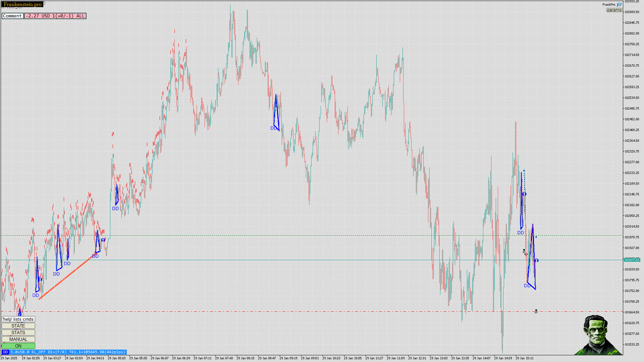
Task: Click DD label under 08:47 blue pattern
Action: point(273,128)
